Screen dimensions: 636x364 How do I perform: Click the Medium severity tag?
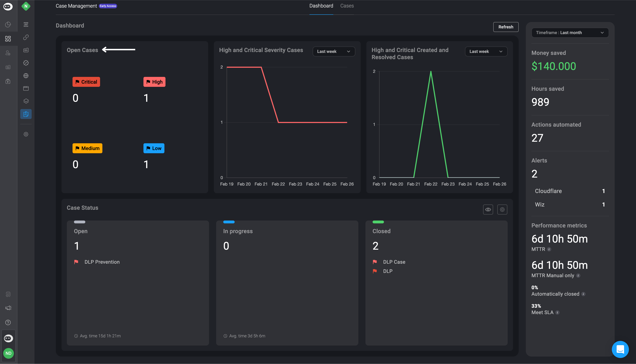pos(87,148)
